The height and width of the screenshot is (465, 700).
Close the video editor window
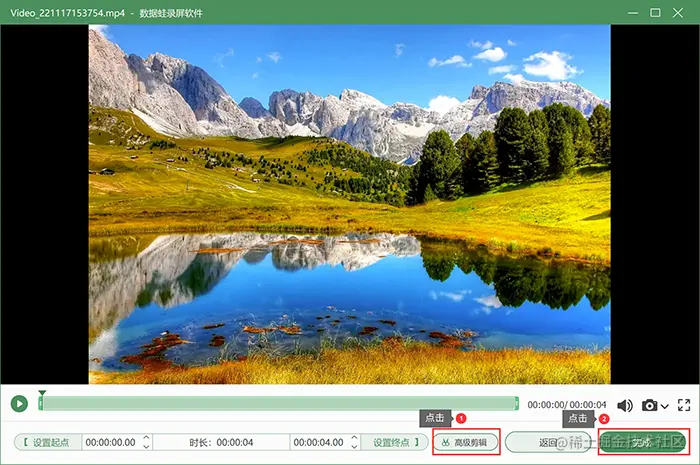[x=678, y=12]
